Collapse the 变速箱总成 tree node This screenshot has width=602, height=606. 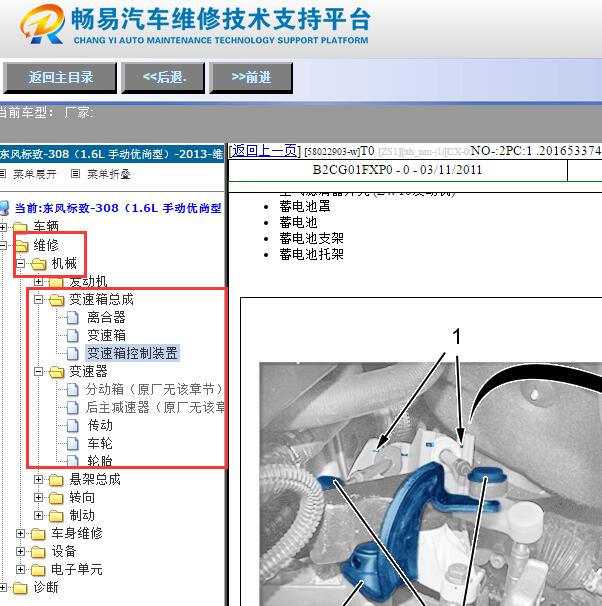[38, 299]
